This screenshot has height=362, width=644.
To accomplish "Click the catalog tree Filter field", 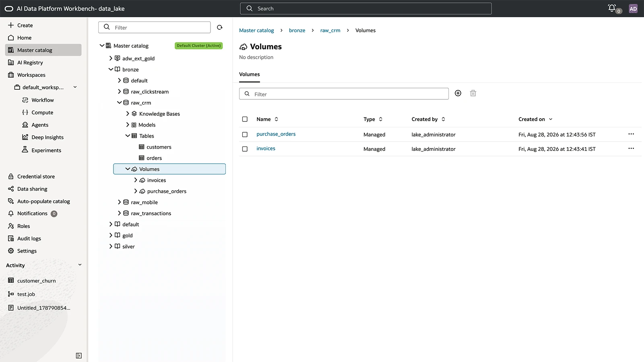I will 155,27.
